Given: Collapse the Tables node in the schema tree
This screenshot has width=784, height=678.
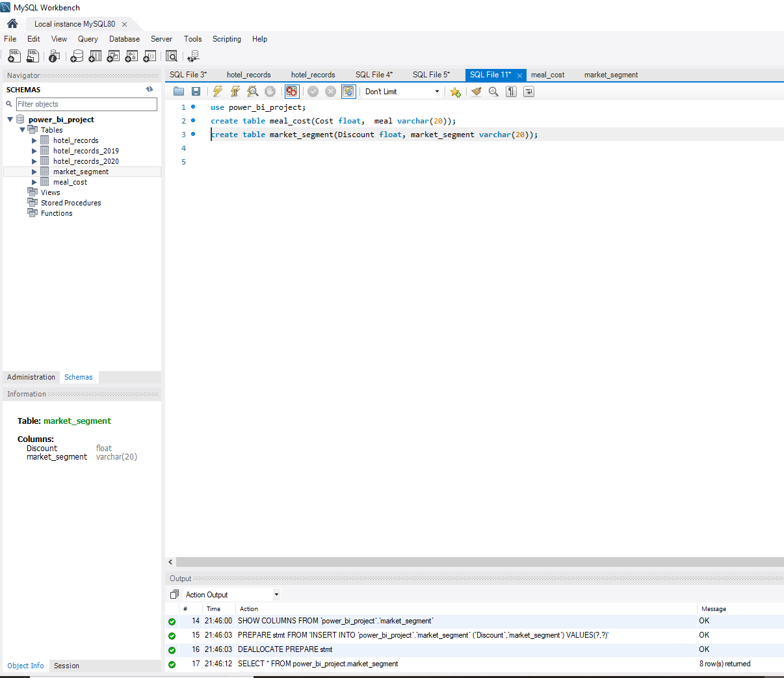Looking at the screenshot, I should click(x=22, y=129).
